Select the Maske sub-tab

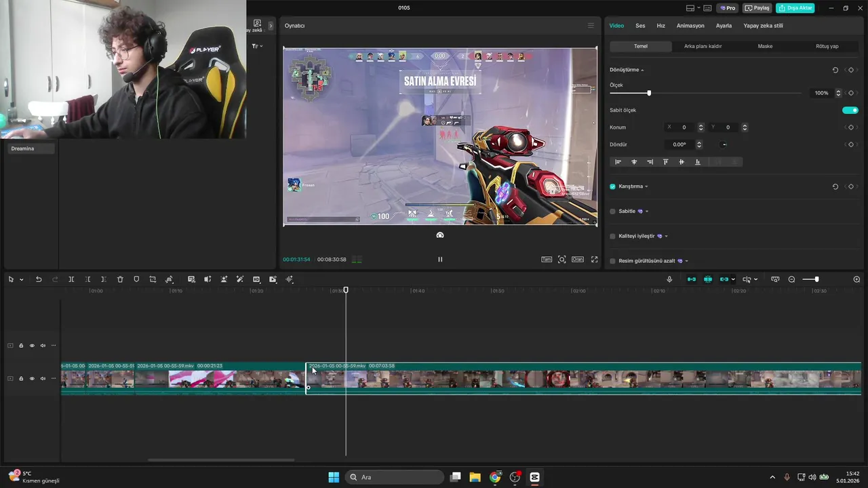tap(765, 46)
